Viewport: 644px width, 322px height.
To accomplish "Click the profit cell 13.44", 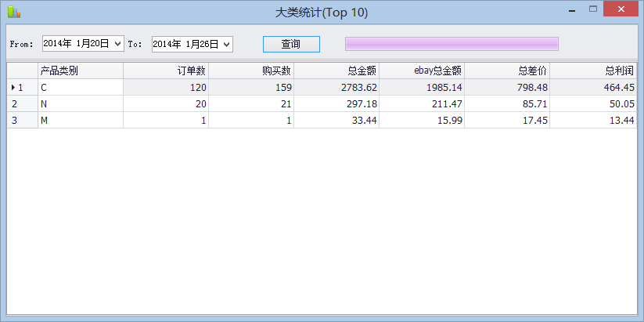I will point(593,119).
